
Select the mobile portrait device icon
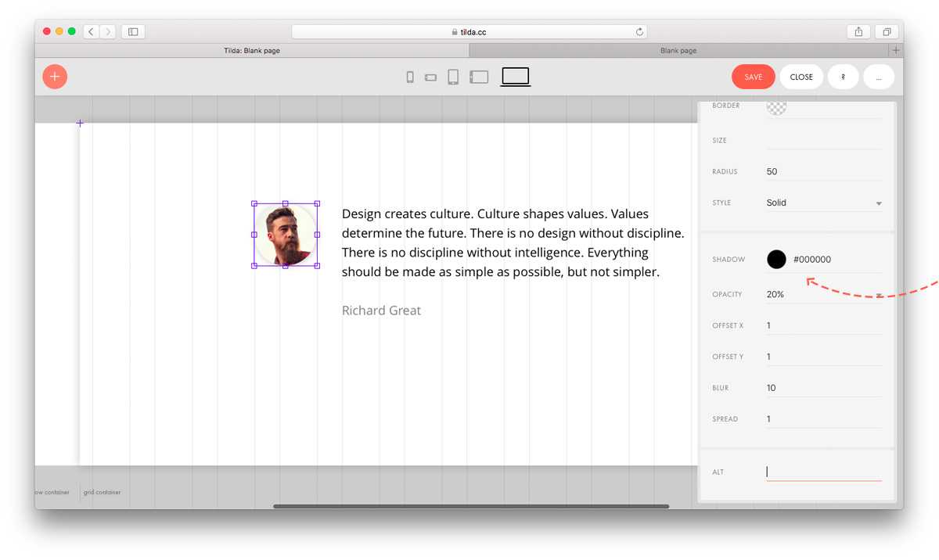tap(410, 77)
